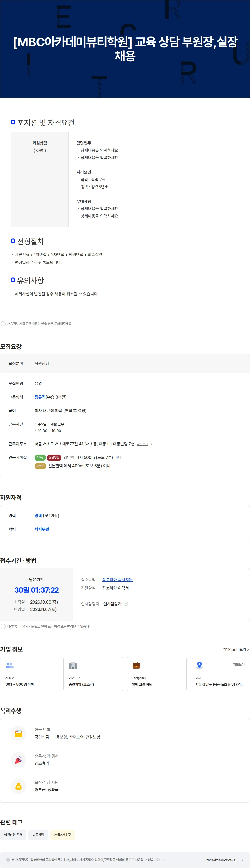250x868 pixels.
Task: Click the 회사 내규에 따름 salary text
Action: (61, 410)
